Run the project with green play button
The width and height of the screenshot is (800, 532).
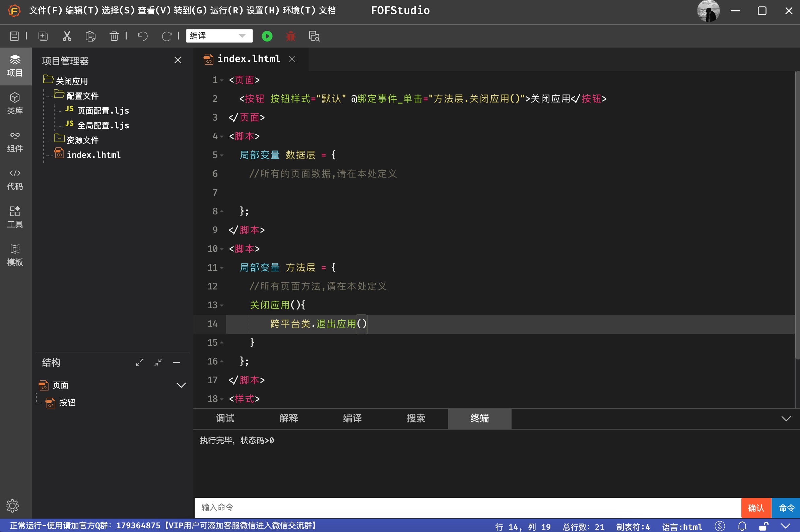(267, 36)
